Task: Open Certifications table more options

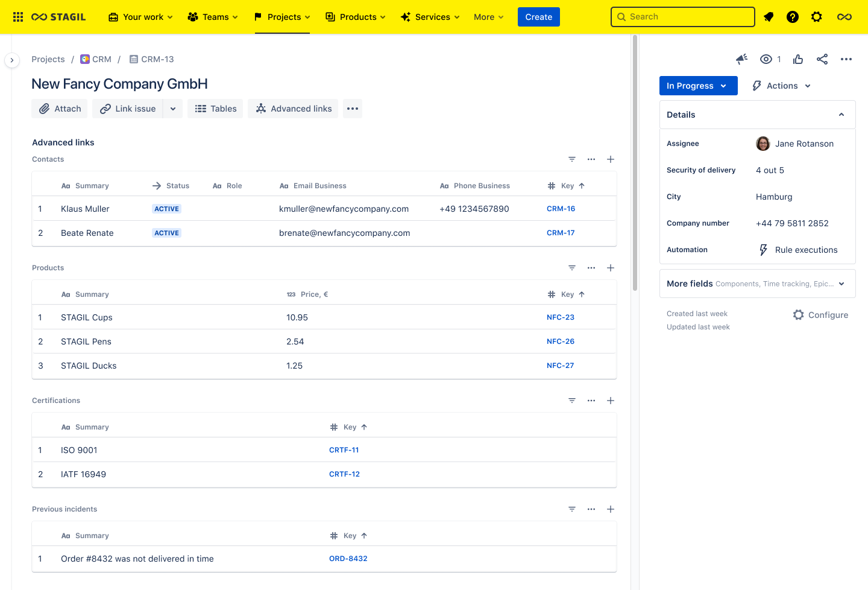Action: (x=591, y=401)
